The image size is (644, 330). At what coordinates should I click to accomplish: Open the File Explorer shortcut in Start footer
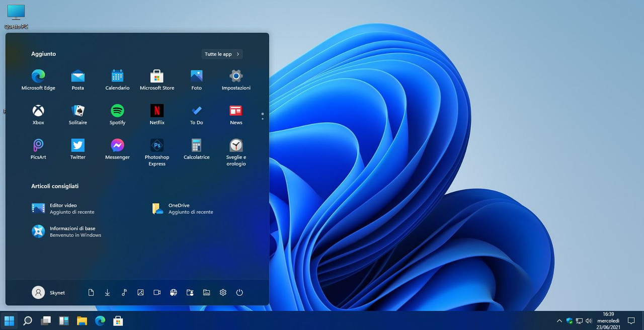(x=206, y=292)
